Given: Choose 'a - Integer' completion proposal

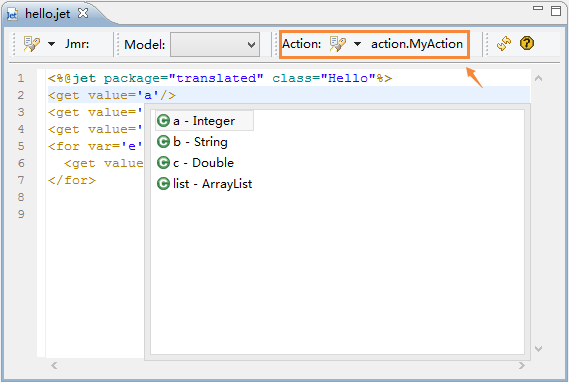Looking at the screenshot, I should coord(204,121).
